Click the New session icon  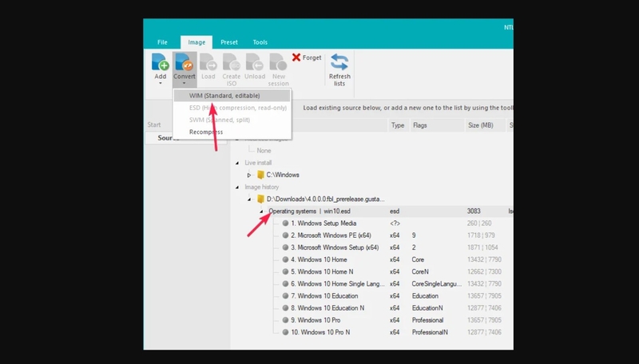pyautogui.click(x=278, y=62)
